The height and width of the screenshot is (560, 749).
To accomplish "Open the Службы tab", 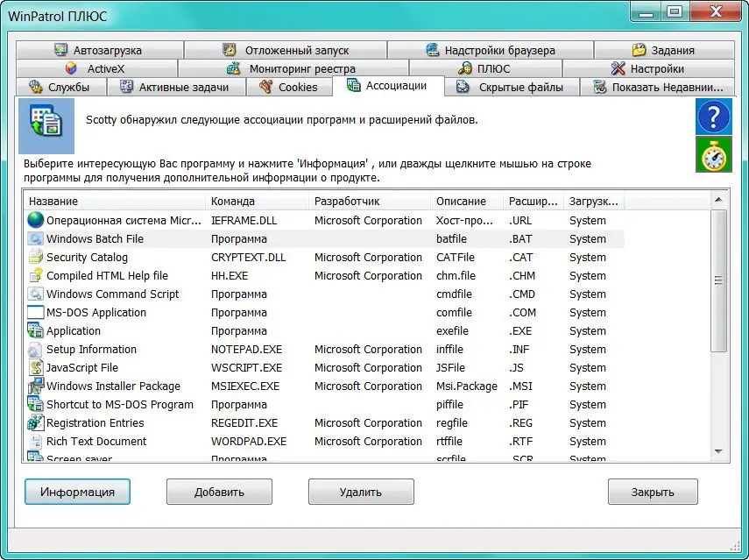I will tap(61, 87).
